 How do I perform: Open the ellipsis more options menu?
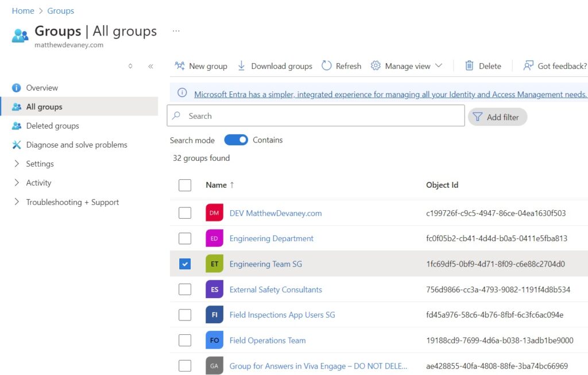click(176, 31)
